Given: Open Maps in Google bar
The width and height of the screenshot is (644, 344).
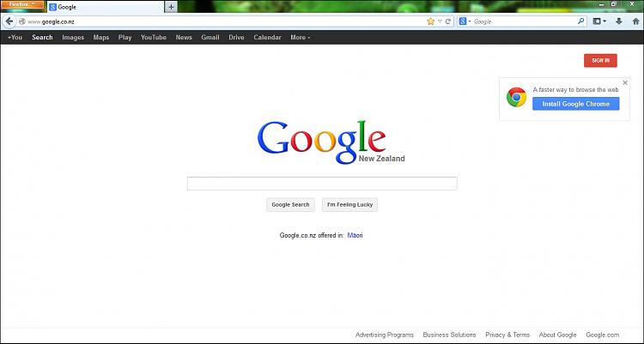Looking at the screenshot, I should 101,38.
